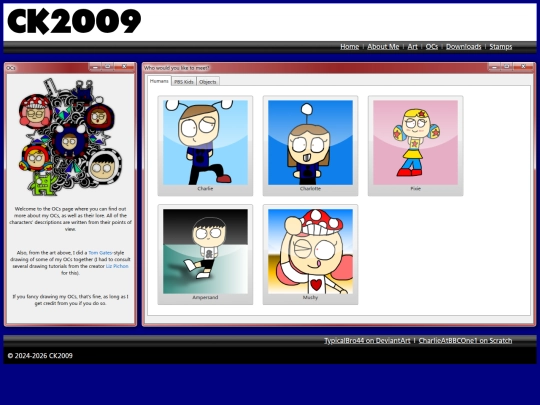The width and height of the screenshot is (540, 405).
Task: Open the Pixie character card
Action: [x=415, y=146]
